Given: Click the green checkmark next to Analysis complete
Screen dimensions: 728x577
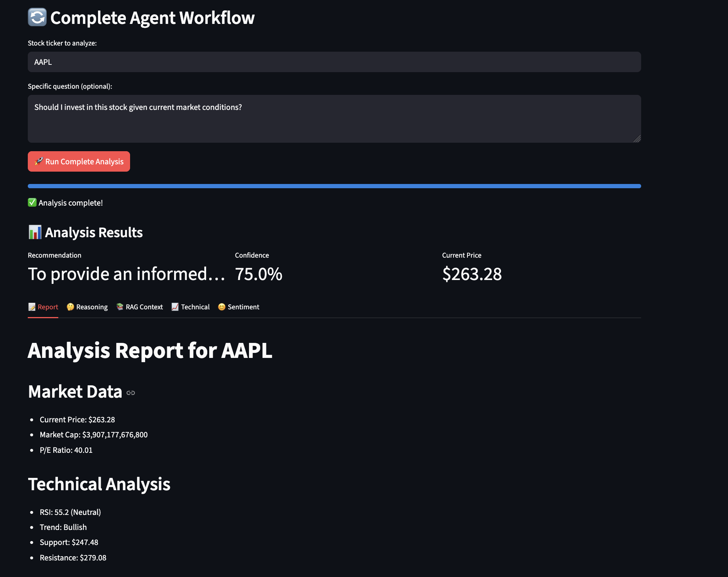Looking at the screenshot, I should (x=32, y=202).
